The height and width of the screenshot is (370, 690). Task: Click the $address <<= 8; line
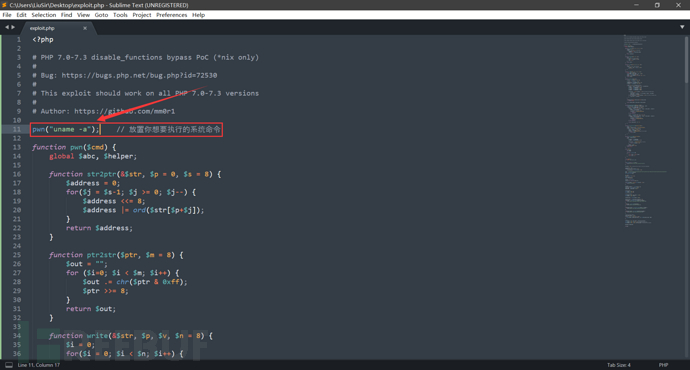click(x=114, y=201)
